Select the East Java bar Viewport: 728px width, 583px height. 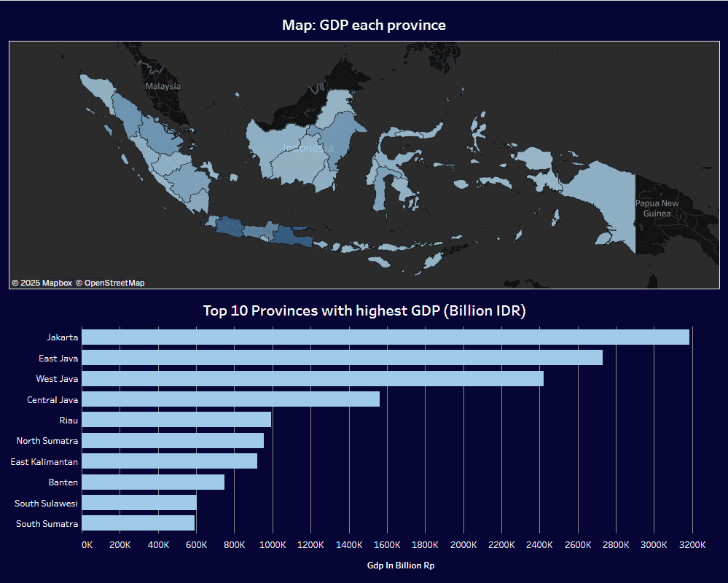coord(343,358)
